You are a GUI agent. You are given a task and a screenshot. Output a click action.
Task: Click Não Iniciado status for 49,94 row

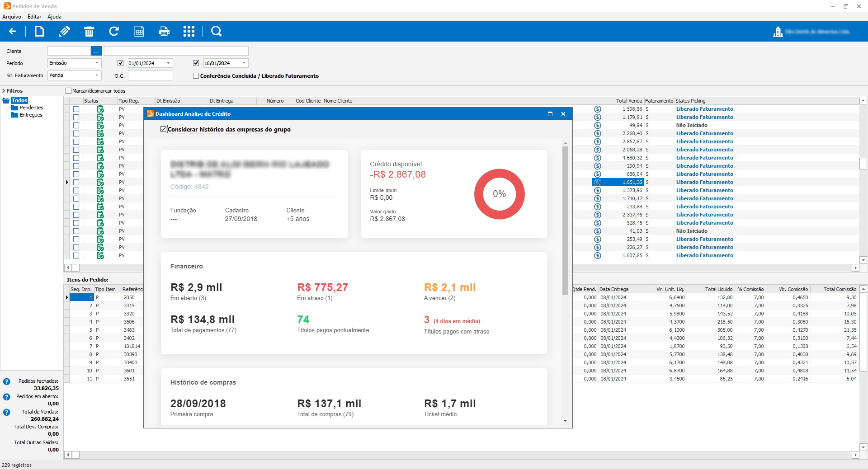[x=692, y=125]
